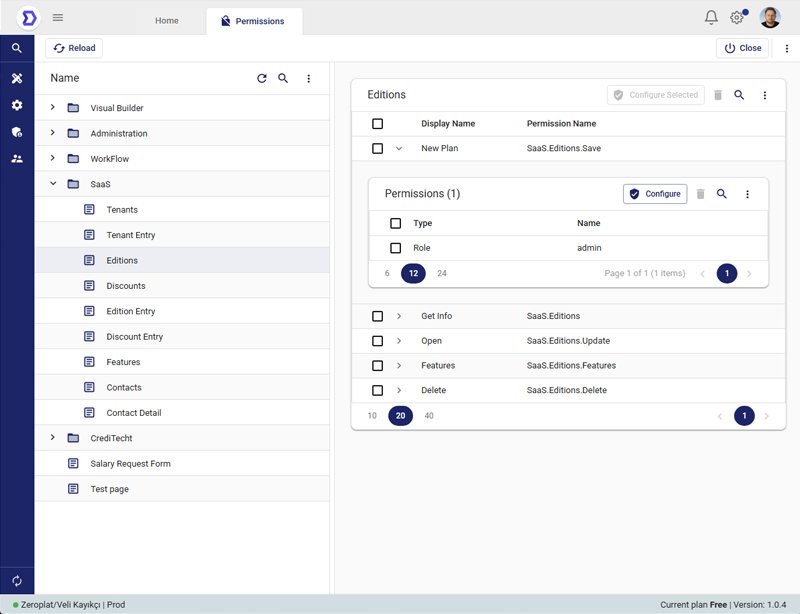This screenshot has height=614, width=800.
Task: Click the users icon in left sidebar
Action: tap(17, 158)
